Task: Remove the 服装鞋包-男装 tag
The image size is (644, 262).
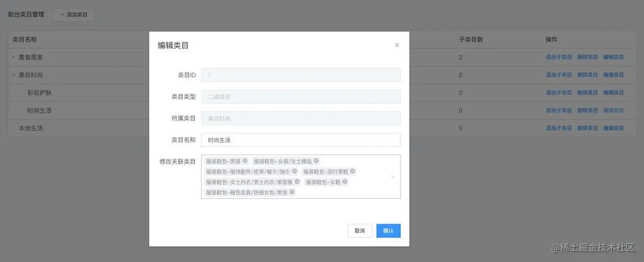Action: (245, 161)
